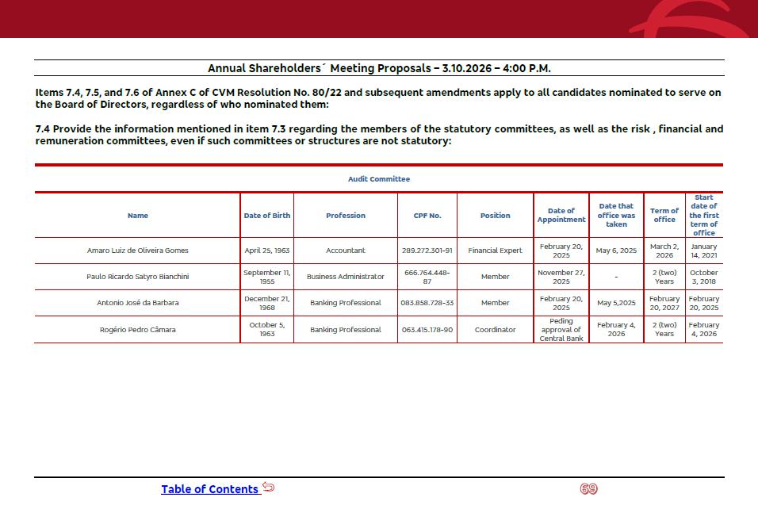Click the return arrow icon beside Table of Contents

pos(268,488)
